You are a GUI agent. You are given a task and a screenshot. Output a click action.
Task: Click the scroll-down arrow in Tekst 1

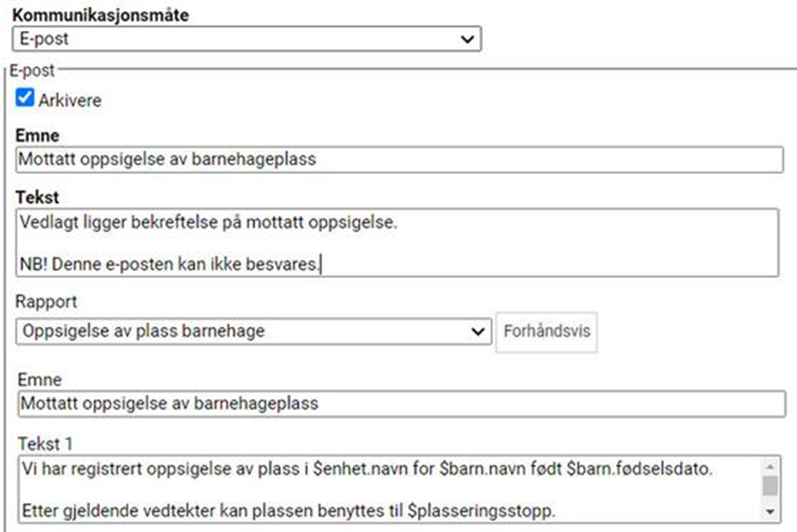(x=771, y=510)
